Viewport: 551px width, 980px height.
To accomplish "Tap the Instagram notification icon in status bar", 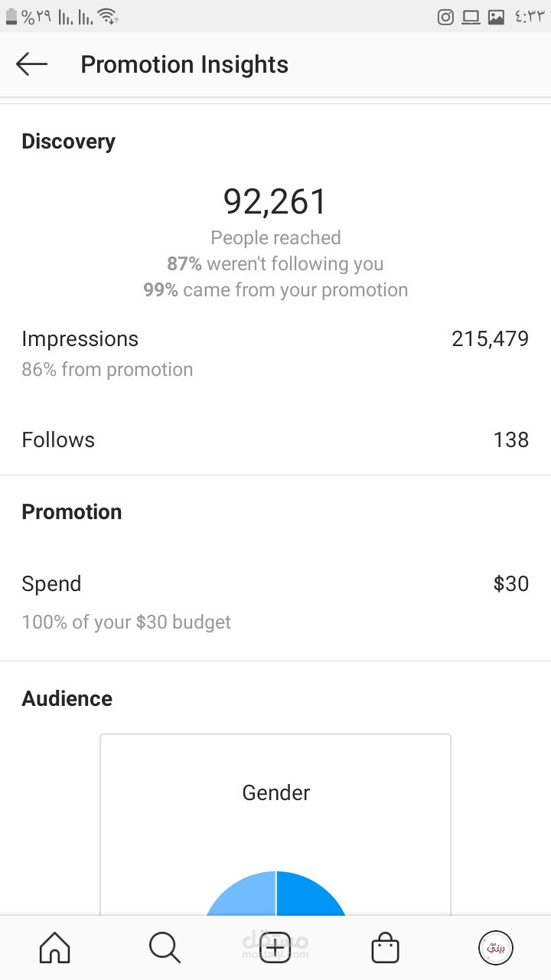I will [445, 17].
